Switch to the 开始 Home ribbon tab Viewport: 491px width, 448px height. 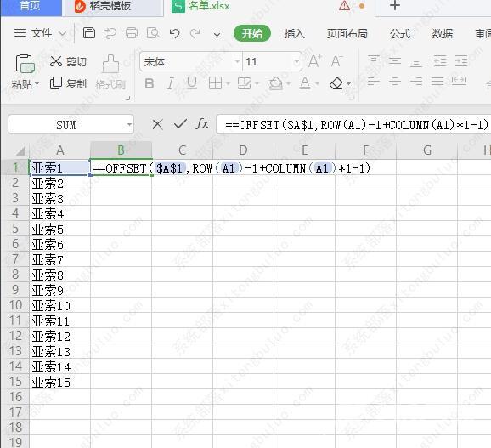click(x=252, y=33)
